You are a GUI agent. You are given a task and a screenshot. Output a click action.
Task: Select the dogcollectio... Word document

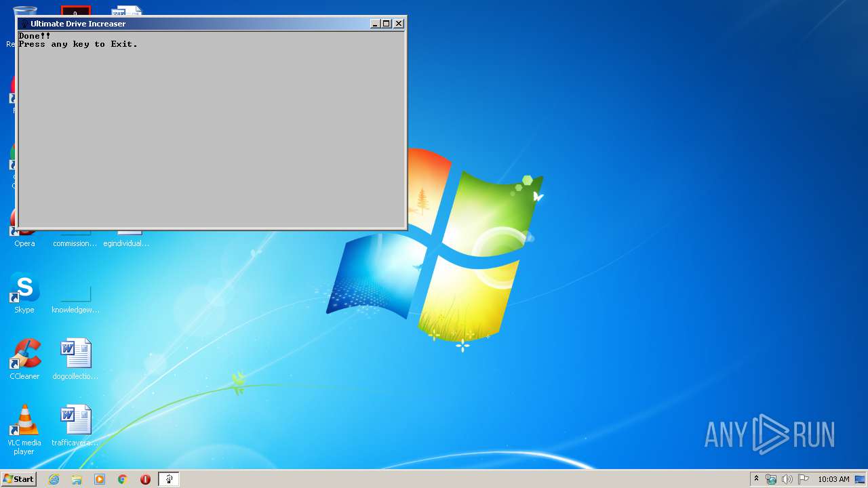pos(75,359)
